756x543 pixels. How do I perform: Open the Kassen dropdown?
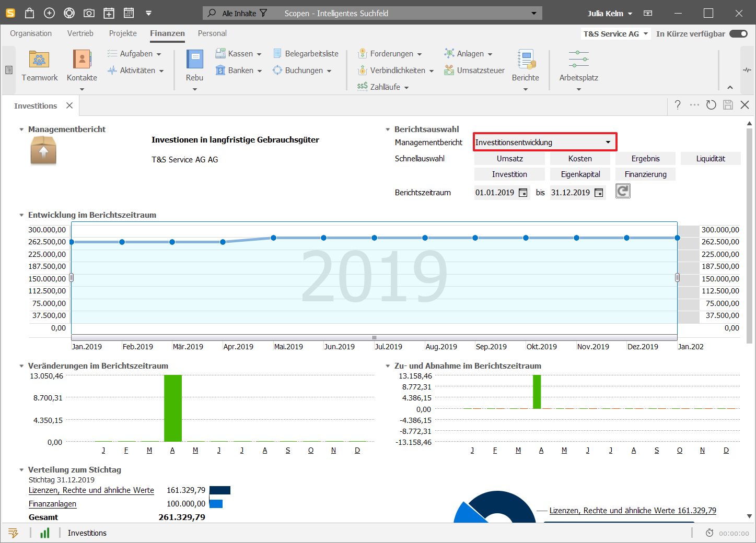239,54
